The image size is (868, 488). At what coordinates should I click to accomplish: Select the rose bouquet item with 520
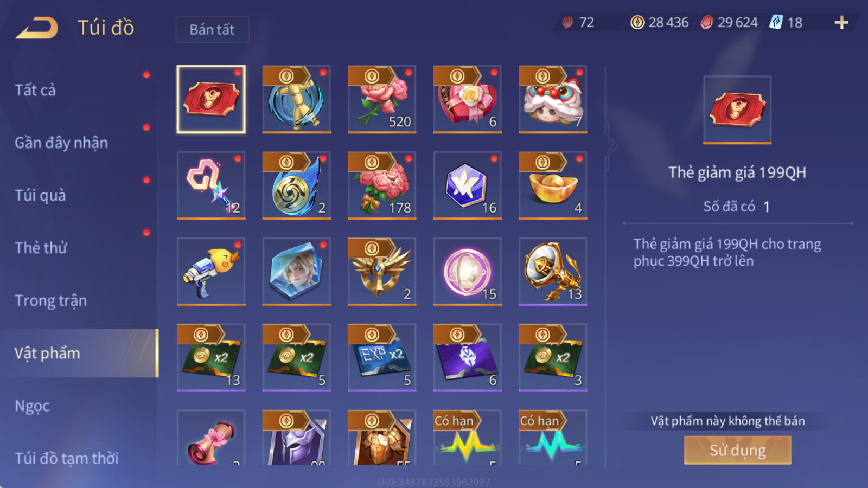point(382,99)
